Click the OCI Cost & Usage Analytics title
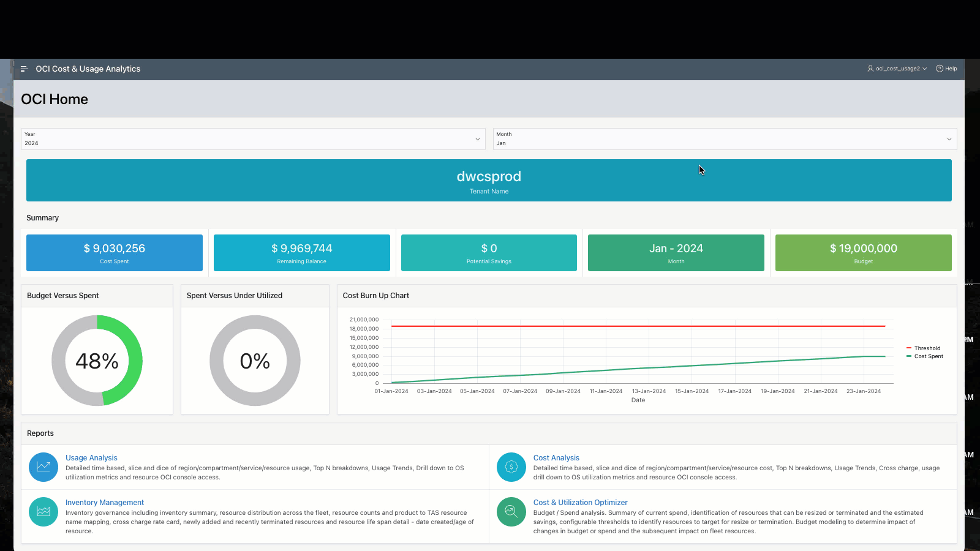The image size is (980, 551). 88,69
